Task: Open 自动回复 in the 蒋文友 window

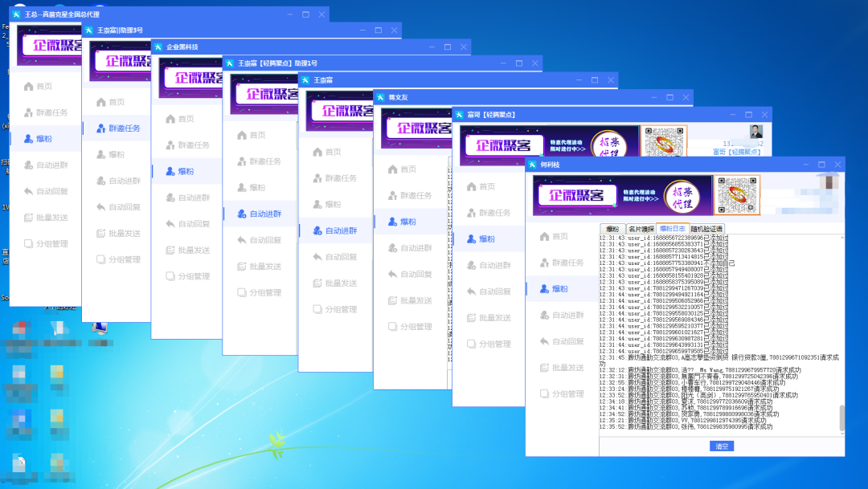Action: coord(410,275)
